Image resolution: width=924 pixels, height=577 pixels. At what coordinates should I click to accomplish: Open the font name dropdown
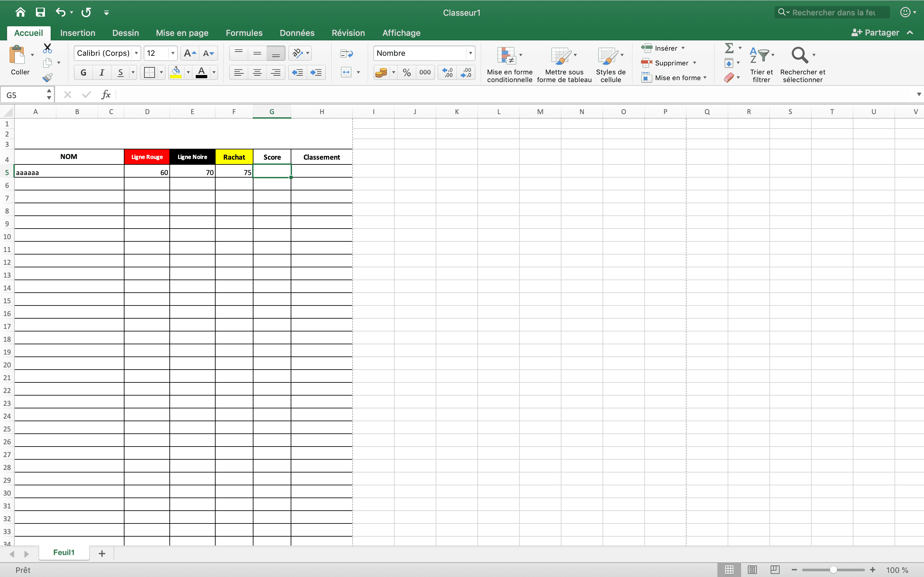[136, 54]
